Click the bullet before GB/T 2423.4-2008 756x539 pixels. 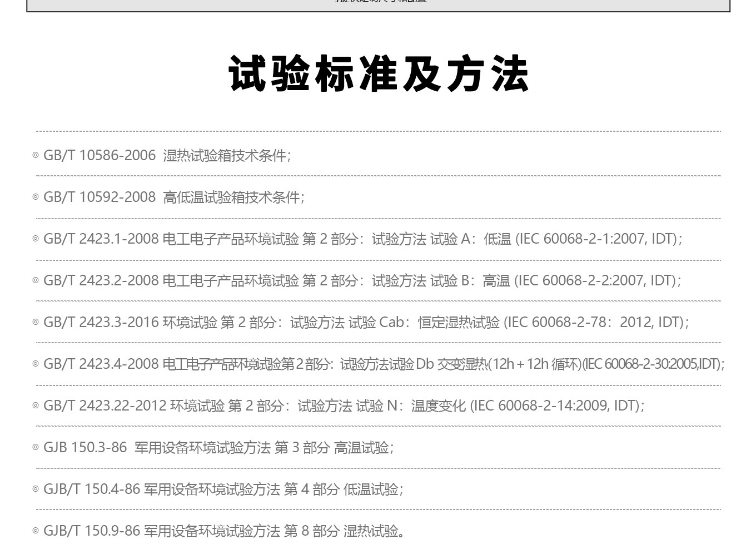36,364
